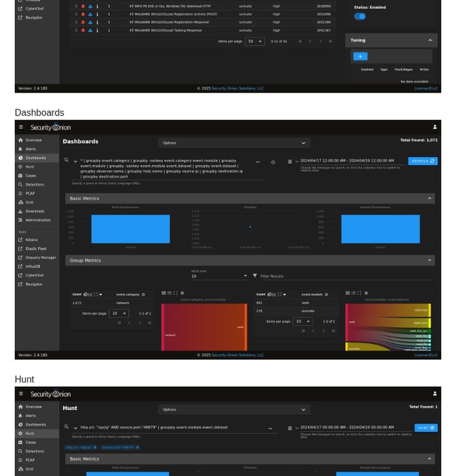Click the blue Most Occurrences network bar
This screenshot has width=456, height=476.
point(131,229)
